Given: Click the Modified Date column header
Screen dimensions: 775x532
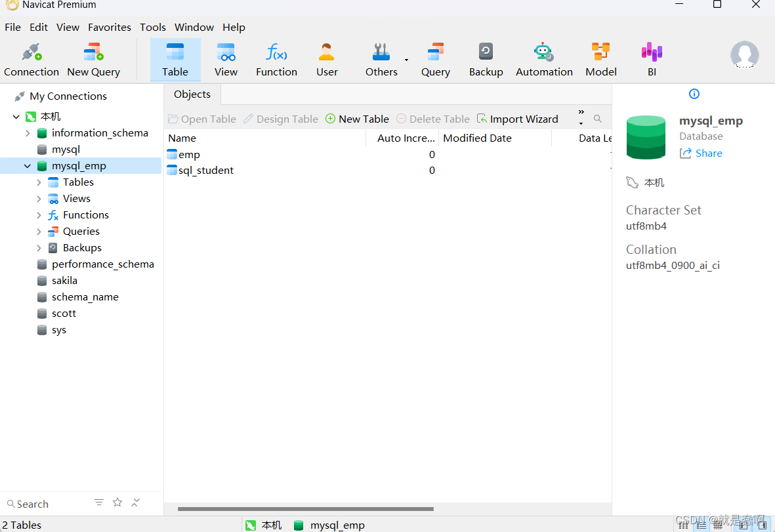Looking at the screenshot, I should click(x=495, y=138).
